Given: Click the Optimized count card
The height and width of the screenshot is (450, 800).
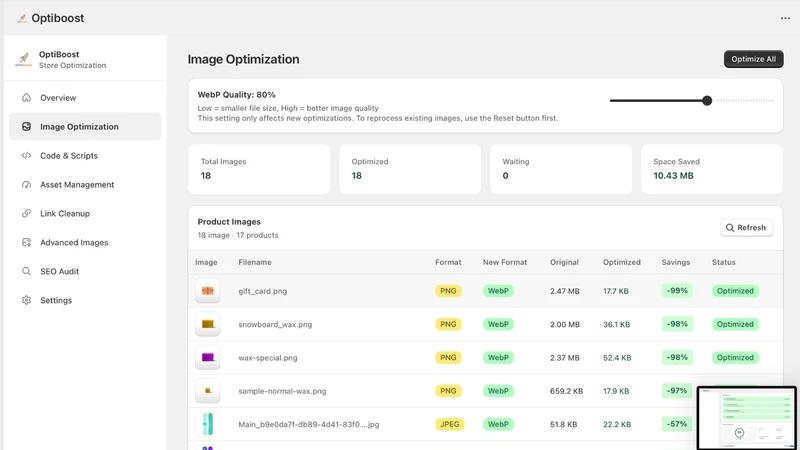Looking at the screenshot, I should point(410,169).
